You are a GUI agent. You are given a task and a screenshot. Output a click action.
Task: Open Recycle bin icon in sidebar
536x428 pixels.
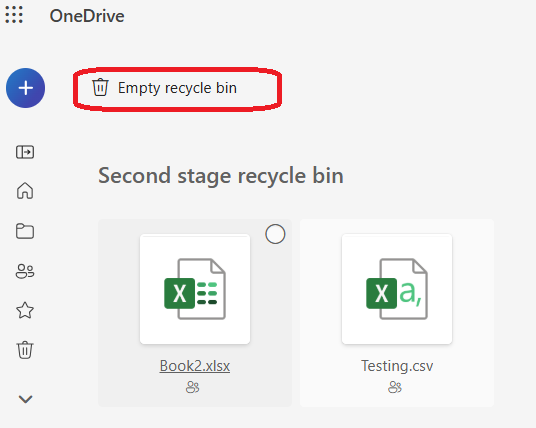click(25, 350)
